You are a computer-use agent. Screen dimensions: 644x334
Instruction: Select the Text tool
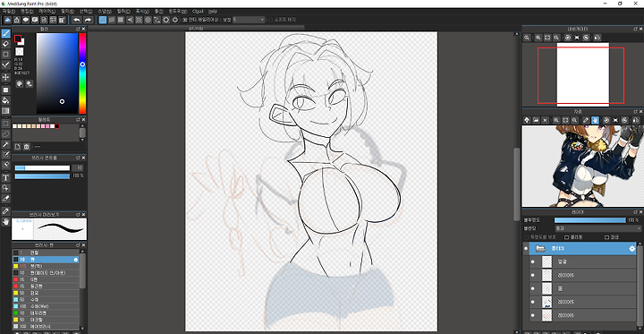click(5, 177)
